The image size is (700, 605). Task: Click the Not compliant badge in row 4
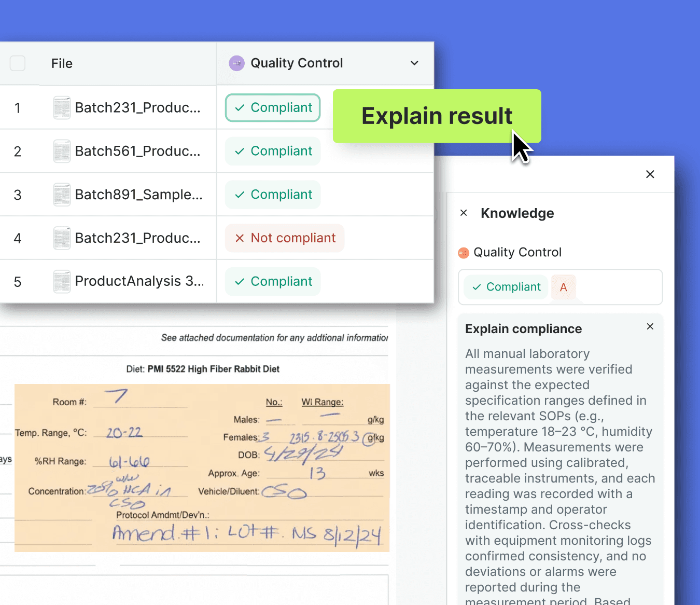[x=285, y=238]
